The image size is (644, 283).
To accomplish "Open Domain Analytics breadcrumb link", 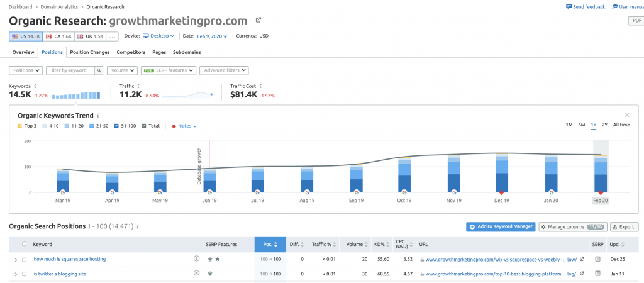I will [60, 6].
